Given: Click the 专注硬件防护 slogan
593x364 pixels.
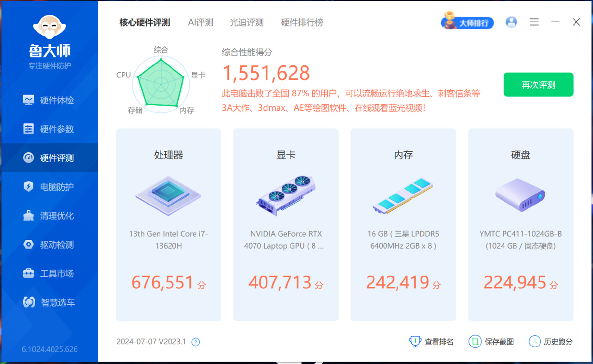Looking at the screenshot, I should click(50, 66).
